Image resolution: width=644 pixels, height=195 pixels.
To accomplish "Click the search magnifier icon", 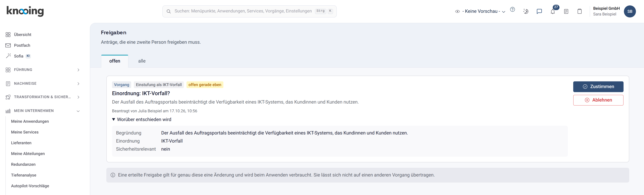I will (x=169, y=11).
